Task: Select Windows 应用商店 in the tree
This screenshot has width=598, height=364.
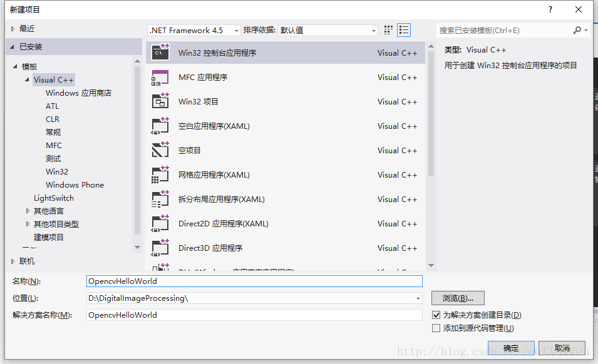Action: 78,93
